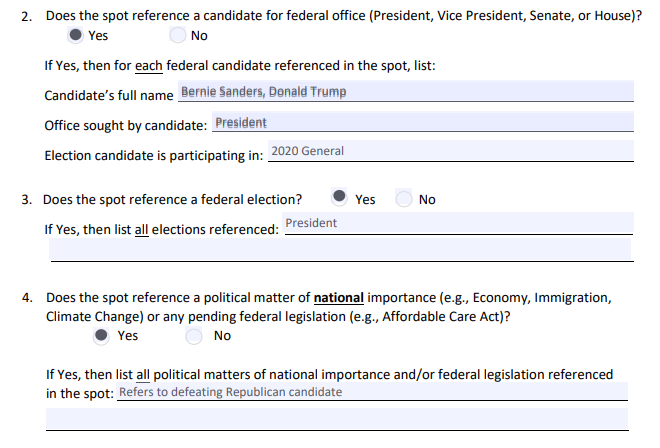Click the empty second line under elections referenced

coord(340,250)
